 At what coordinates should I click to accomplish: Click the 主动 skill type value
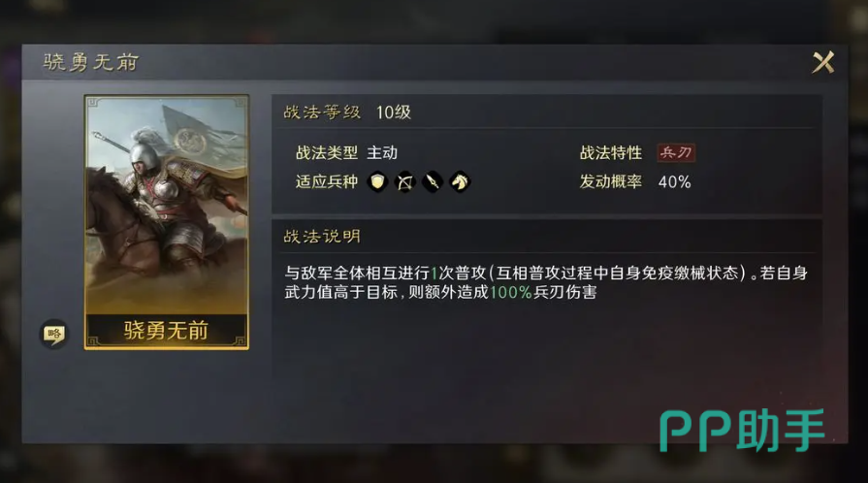click(382, 153)
